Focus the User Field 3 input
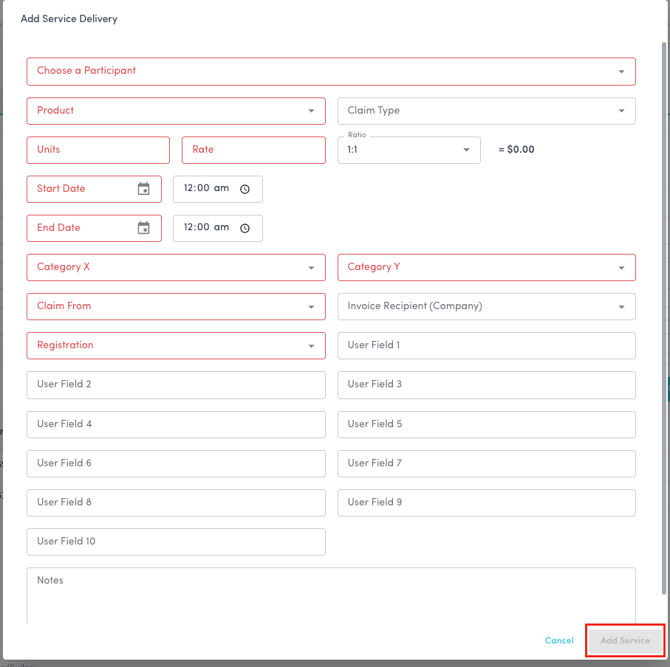Viewport: 670px width, 667px height. coord(486,385)
